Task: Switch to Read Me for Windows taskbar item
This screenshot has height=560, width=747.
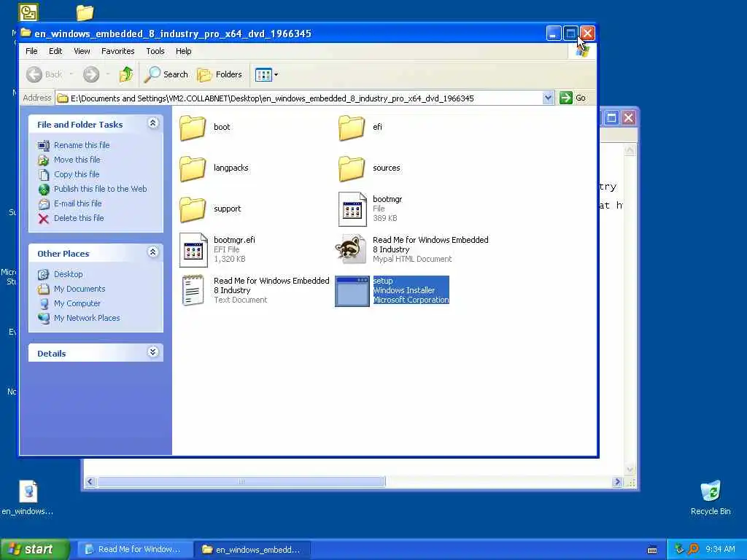Action: 135,549
